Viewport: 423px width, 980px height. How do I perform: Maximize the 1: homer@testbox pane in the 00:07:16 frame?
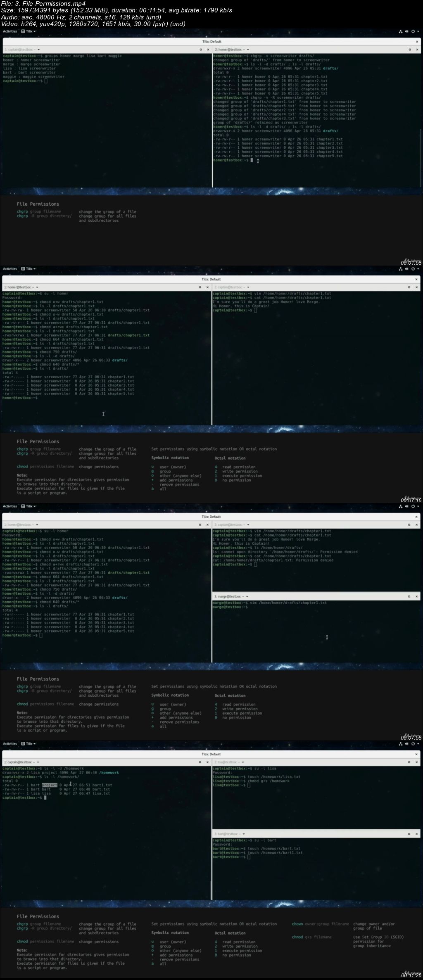pyautogui.click(x=201, y=287)
